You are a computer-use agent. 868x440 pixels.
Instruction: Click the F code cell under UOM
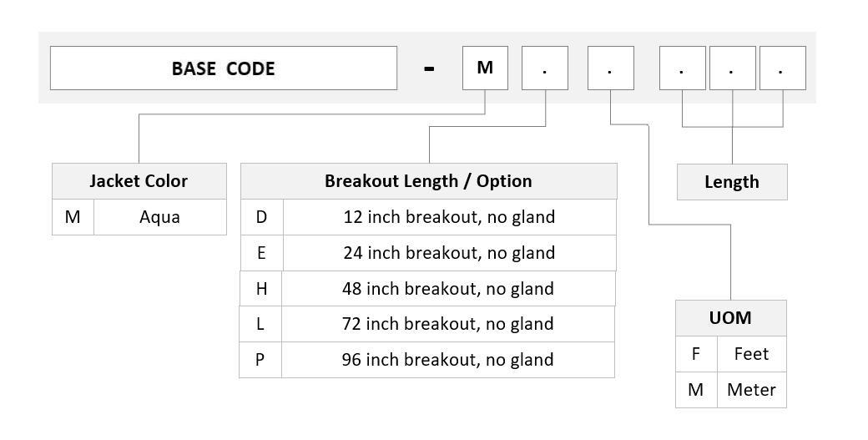(x=696, y=354)
